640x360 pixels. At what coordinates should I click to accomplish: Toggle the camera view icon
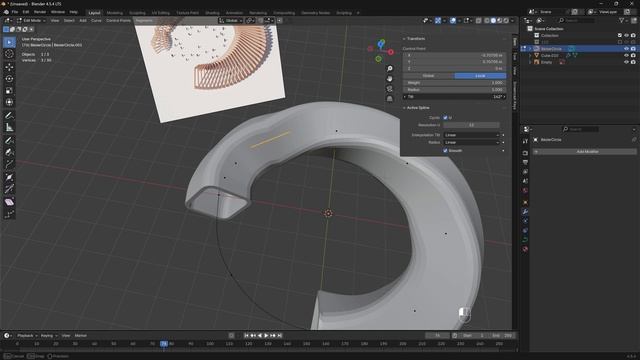(x=390, y=89)
